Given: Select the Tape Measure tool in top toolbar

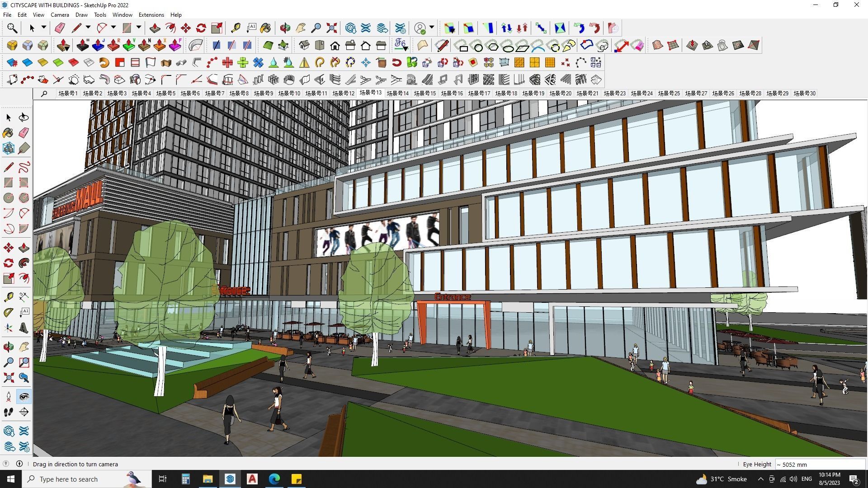Looking at the screenshot, I should click(236, 28).
